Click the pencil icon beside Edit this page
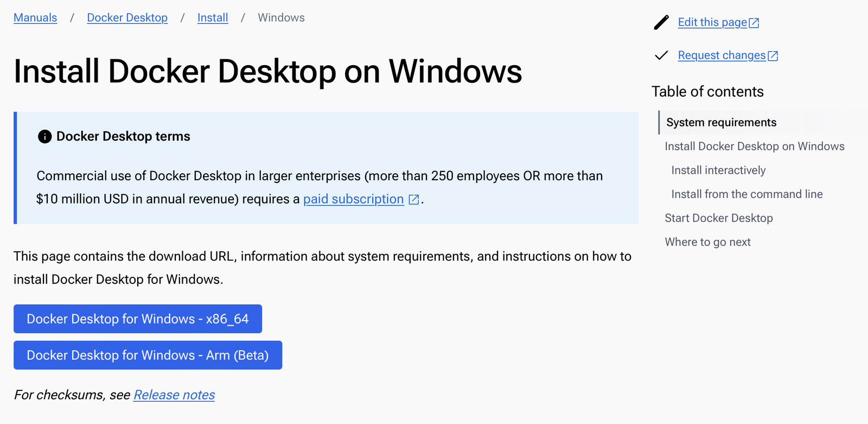The height and width of the screenshot is (424, 868). tap(661, 22)
